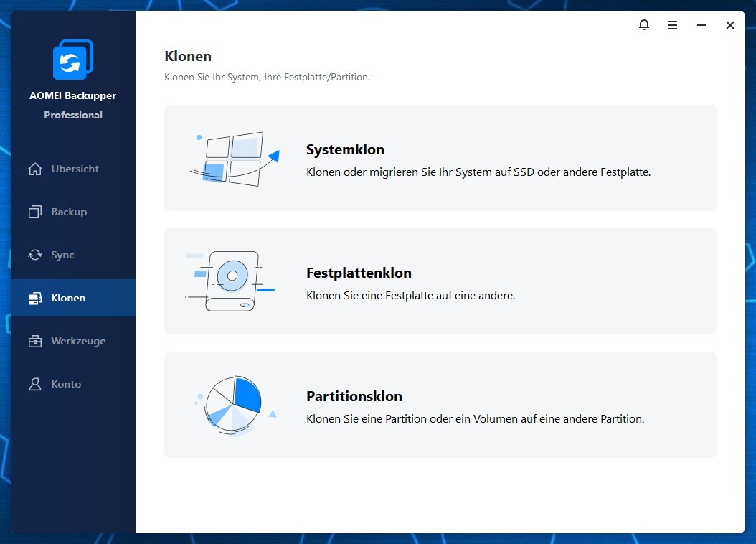
Task: Click the Backup sidebar icon
Action: pos(35,212)
